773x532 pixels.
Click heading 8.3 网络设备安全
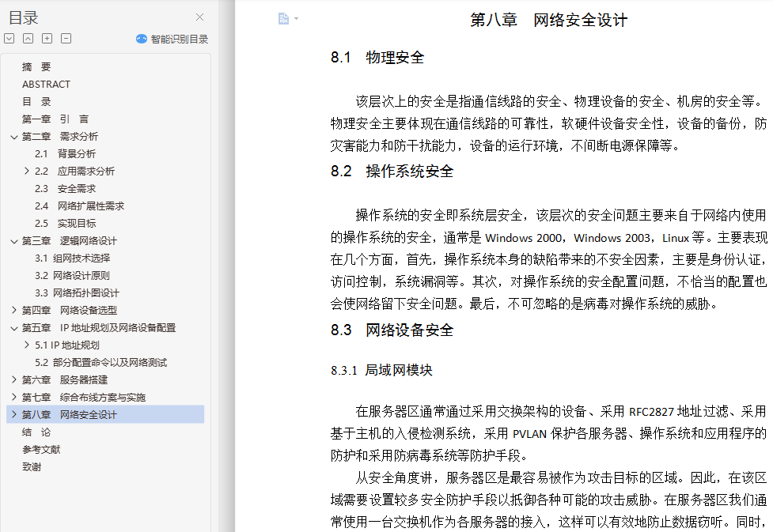point(392,330)
